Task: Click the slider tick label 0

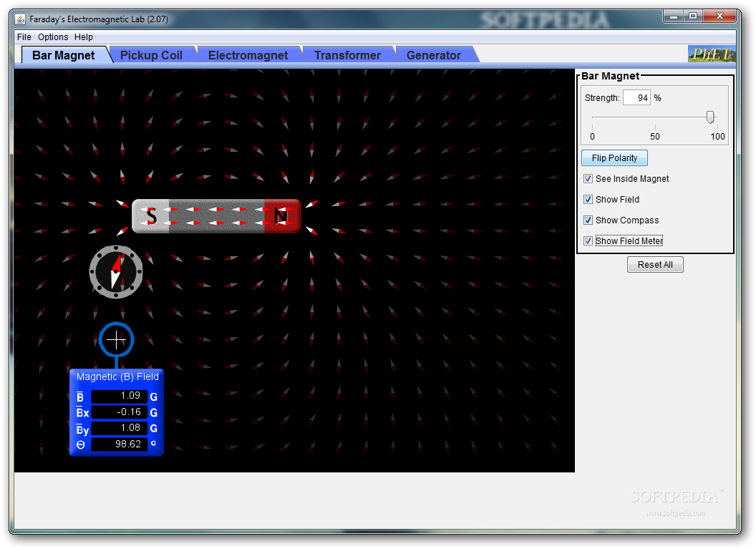Action: pos(592,137)
